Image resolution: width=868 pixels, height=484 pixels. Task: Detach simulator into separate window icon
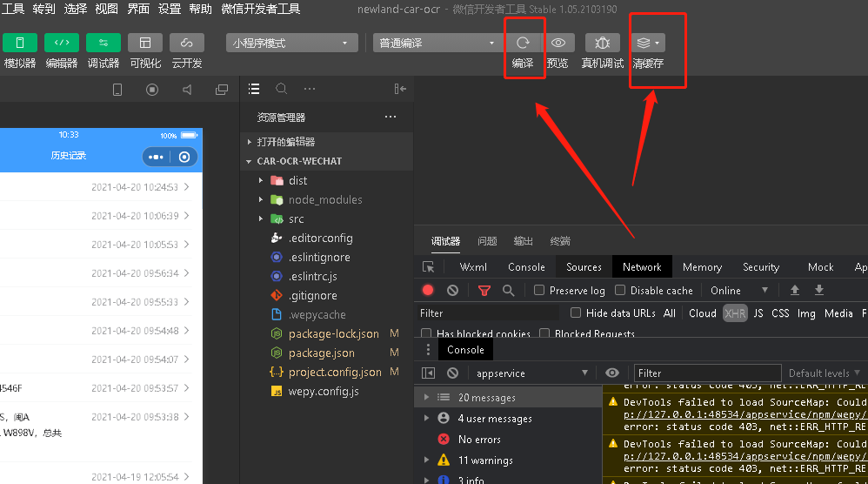click(x=222, y=90)
